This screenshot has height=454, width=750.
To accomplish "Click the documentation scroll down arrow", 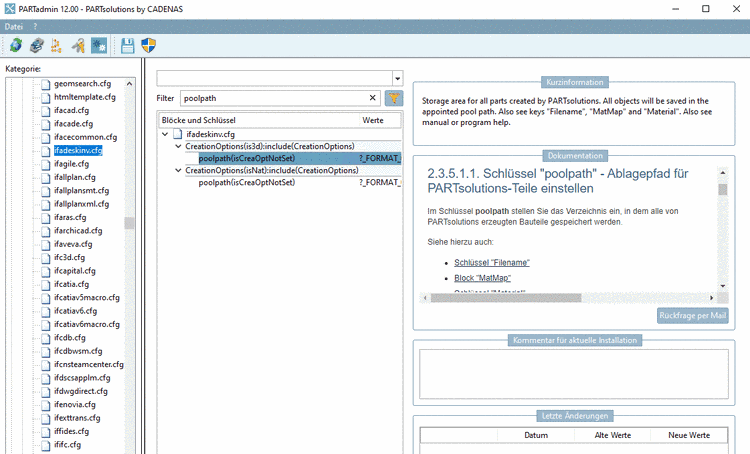I will click(723, 286).
